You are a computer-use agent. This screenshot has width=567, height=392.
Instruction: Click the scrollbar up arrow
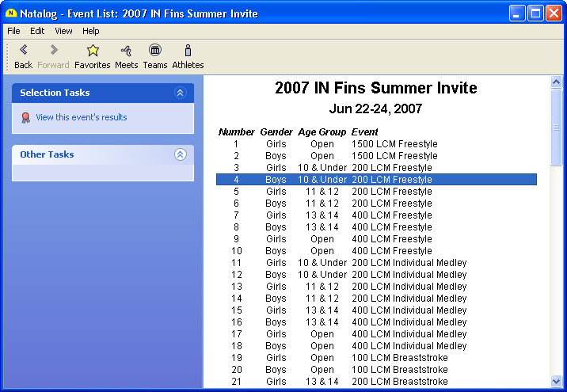pos(556,82)
